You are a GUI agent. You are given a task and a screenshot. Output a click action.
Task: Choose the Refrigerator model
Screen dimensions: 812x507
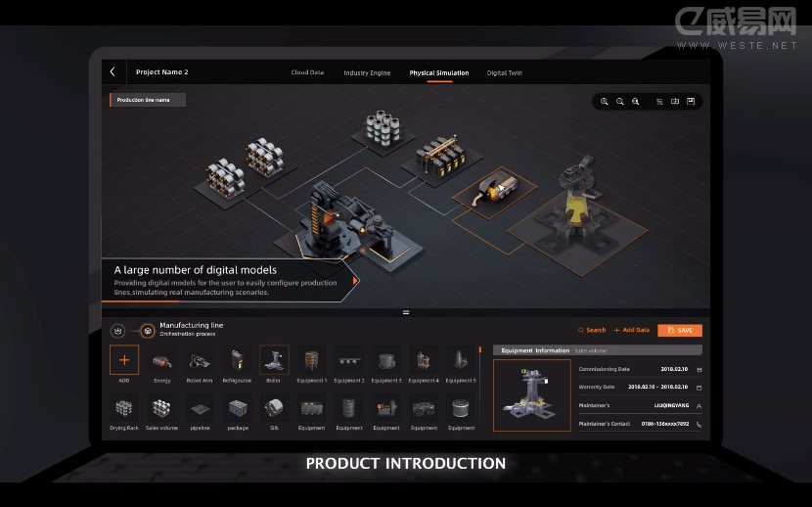click(237, 359)
